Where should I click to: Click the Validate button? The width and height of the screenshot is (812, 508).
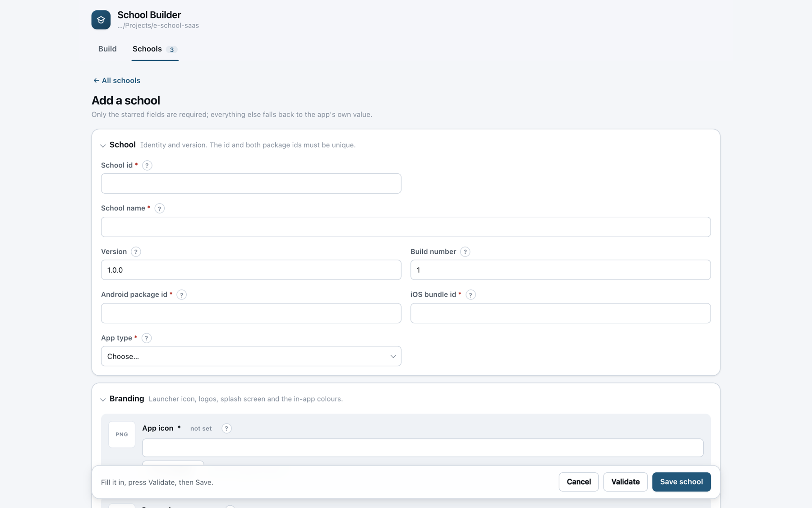[625, 482]
